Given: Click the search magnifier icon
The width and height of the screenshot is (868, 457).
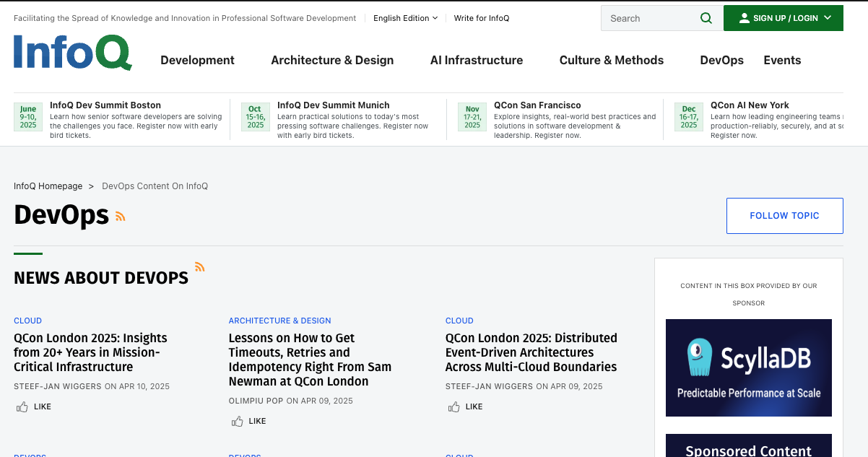Looking at the screenshot, I should click(x=706, y=18).
